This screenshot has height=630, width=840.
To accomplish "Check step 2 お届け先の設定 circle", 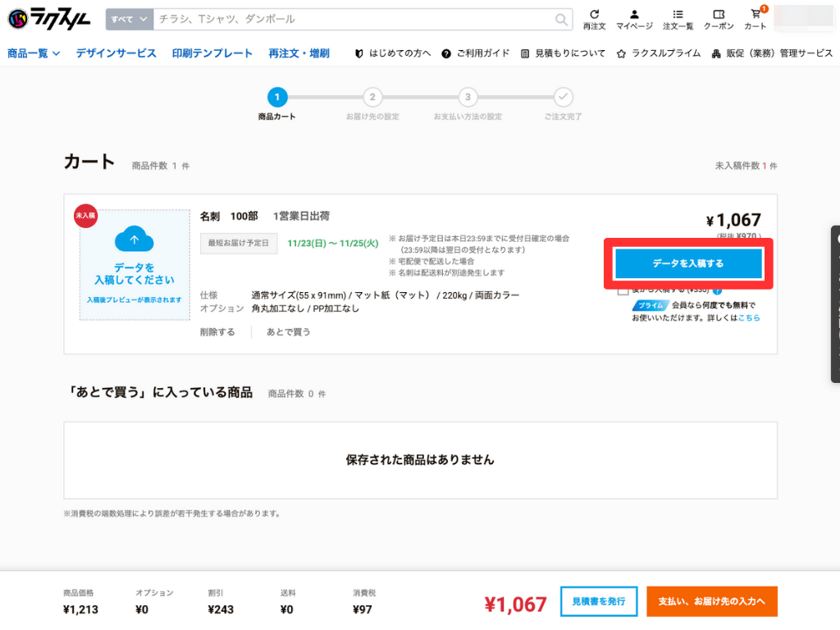I will 372,96.
